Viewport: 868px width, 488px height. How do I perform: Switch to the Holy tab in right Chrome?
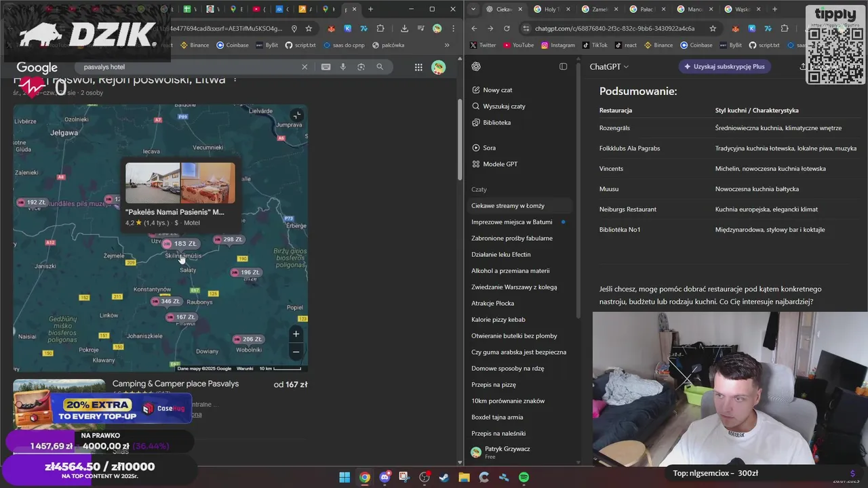pos(551,9)
